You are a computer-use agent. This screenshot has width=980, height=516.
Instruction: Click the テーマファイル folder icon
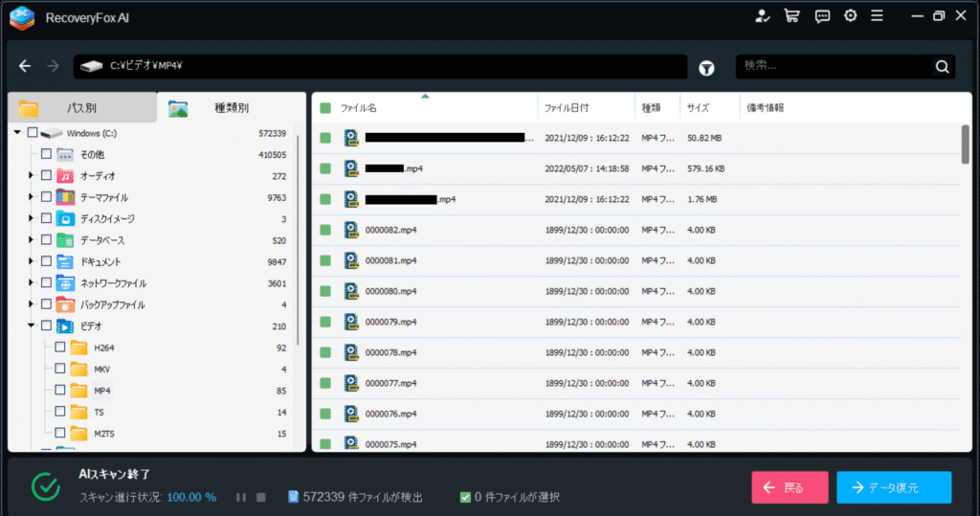[x=65, y=197]
